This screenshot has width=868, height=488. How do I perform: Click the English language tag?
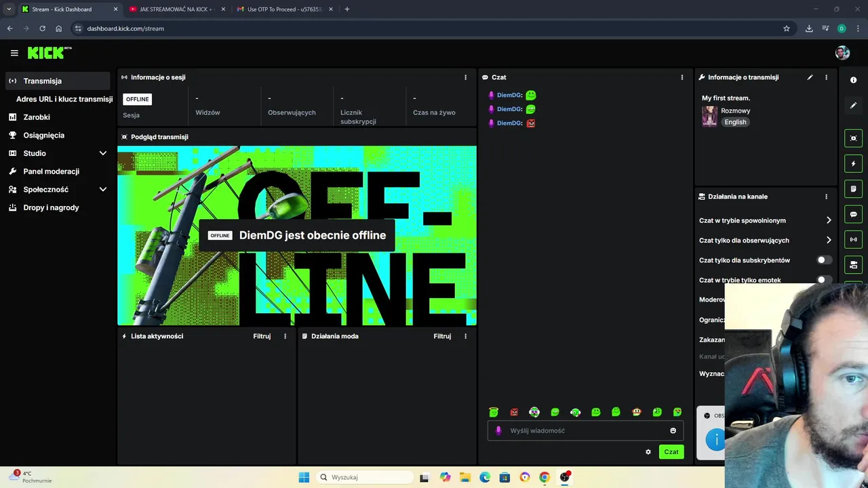(735, 122)
